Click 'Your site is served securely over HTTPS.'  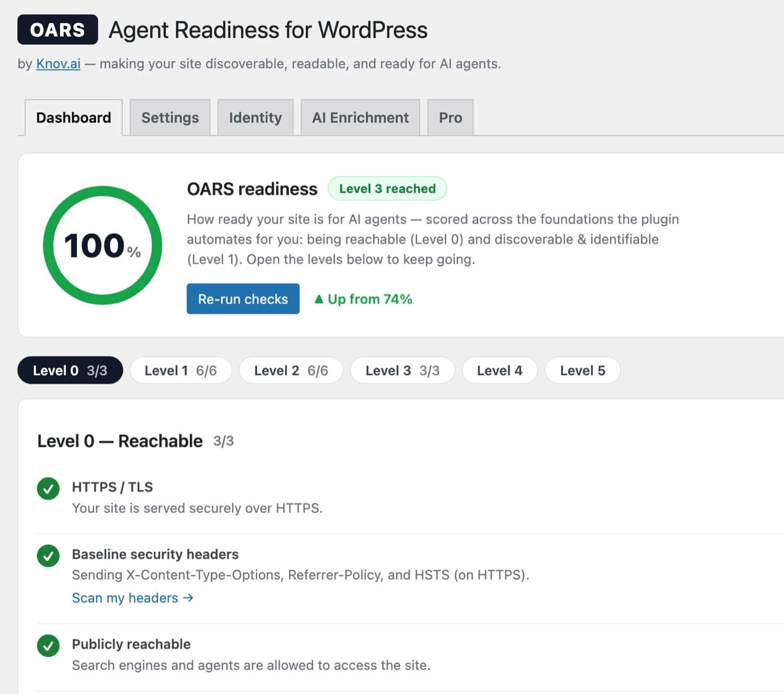197,508
